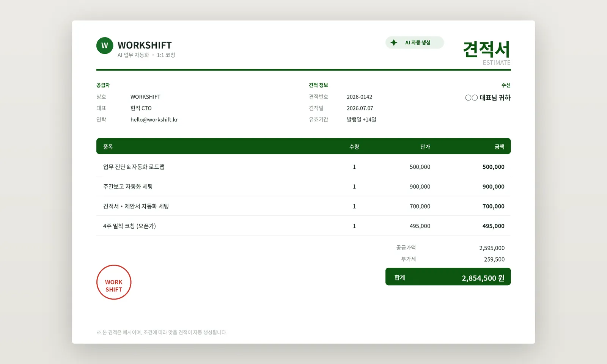
Task: Click the quantity 1 for '주간보고 자동화 세팅'
Action: [x=354, y=187]
